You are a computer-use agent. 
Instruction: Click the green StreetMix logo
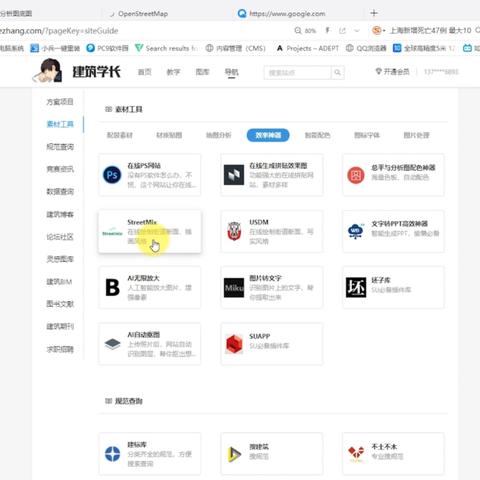112,233
